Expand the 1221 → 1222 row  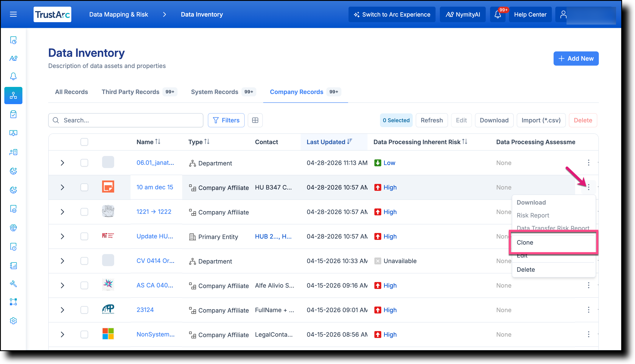(62, 212)
